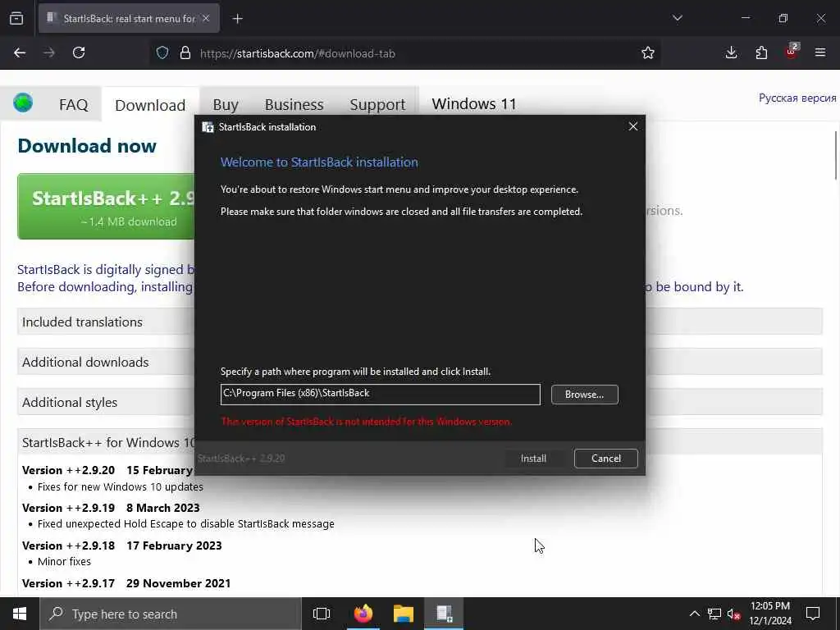This screenshot has height=630, width=840.
Task: Close the StartIsBack browser tab
Action: click(x=206, y=18)
